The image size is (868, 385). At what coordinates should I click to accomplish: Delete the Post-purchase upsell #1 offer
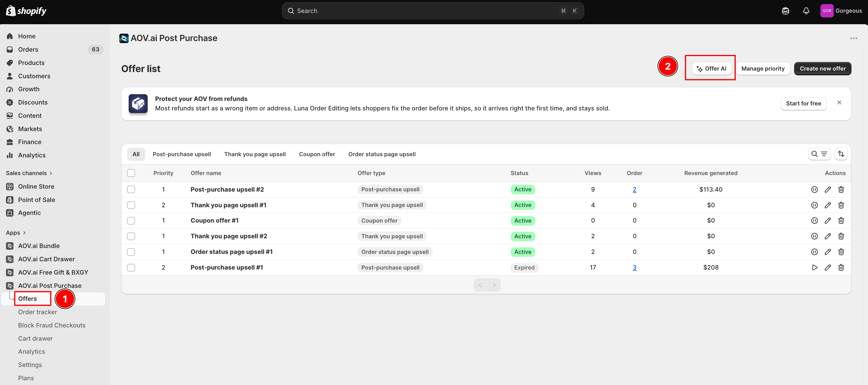pos(841,267)
